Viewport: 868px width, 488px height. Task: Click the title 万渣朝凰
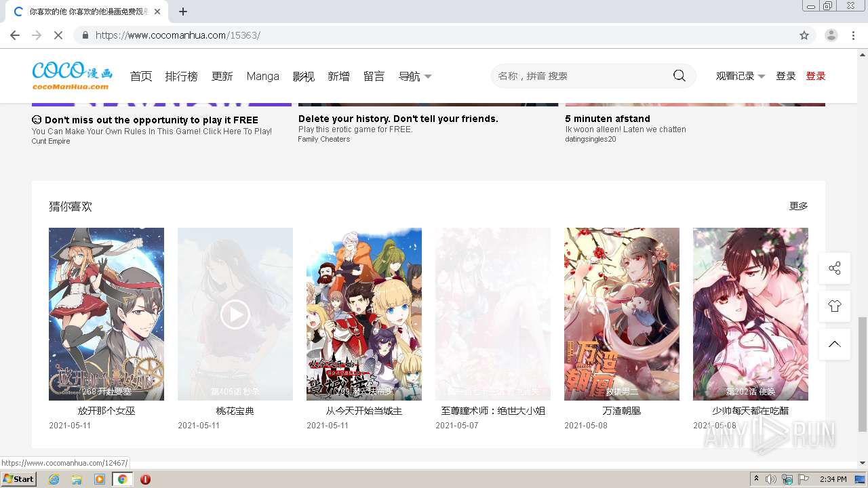[622, 411]
